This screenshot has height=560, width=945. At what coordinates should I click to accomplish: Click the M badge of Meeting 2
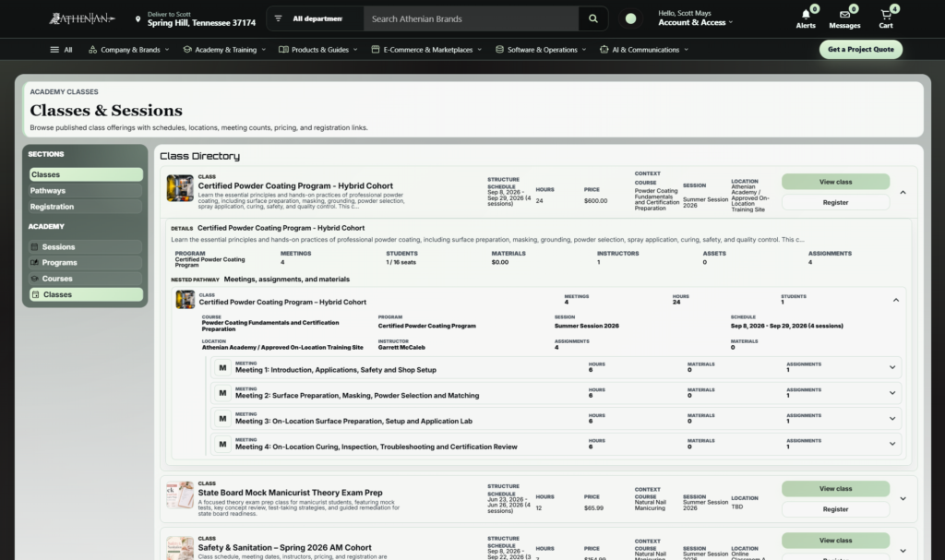coord(222,392)
